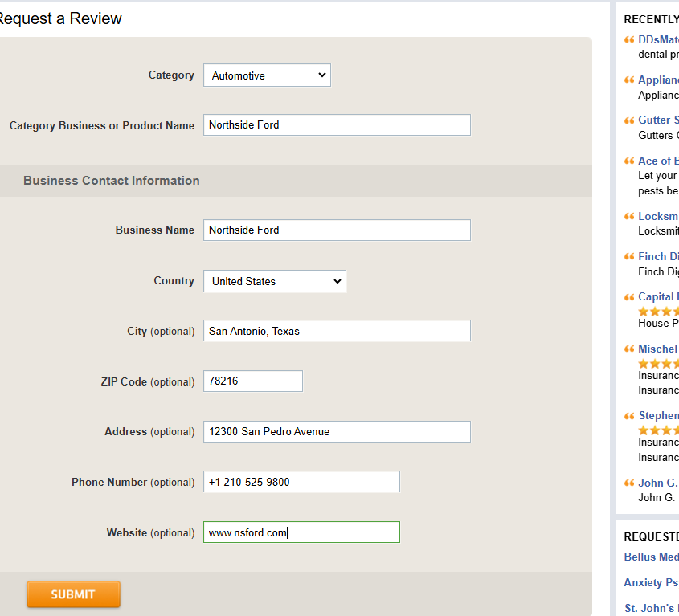
Task: Click quote icon beside Mischel entry
Action: [x=629, y=349]
